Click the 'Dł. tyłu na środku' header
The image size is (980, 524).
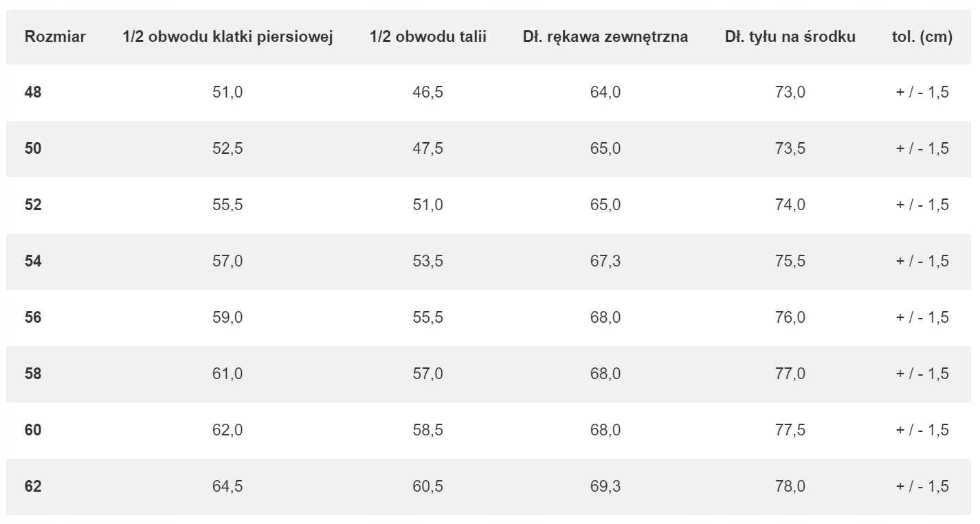pyautogui.click(x=790, y=37)
